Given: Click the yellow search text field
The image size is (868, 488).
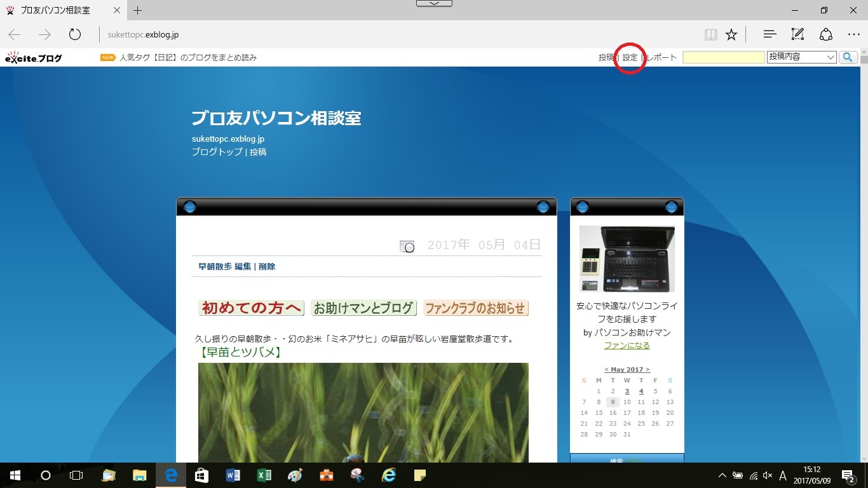Looking at the screenshot, I should 724,57.
